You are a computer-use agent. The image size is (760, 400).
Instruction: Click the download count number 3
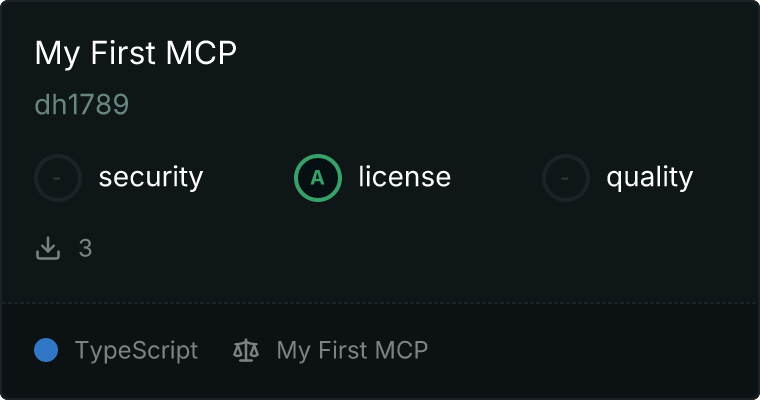pyautogui.click(x=85, y=248)
